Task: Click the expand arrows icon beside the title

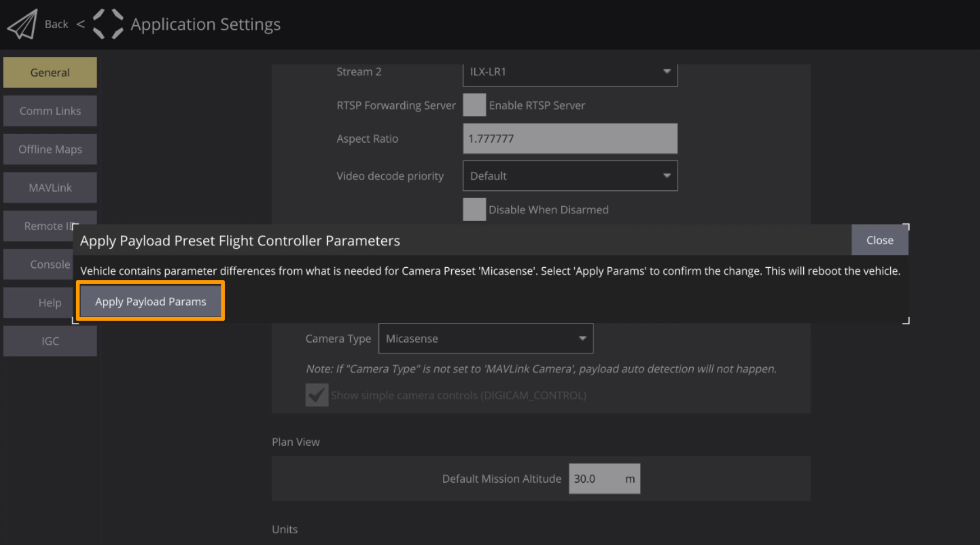Action: point(108,24)
